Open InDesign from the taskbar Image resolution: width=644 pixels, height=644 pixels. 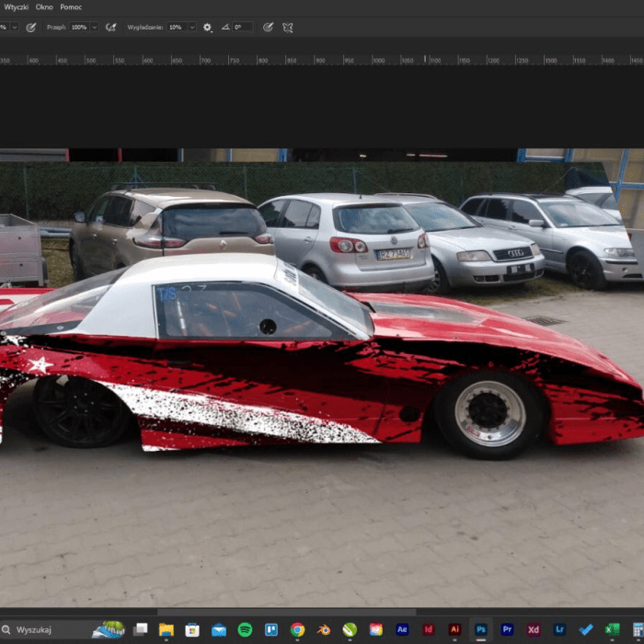[x=428, y=630]
